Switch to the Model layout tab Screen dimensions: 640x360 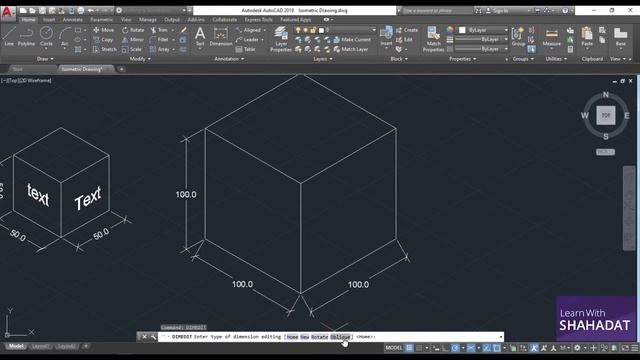coord(16,346)
